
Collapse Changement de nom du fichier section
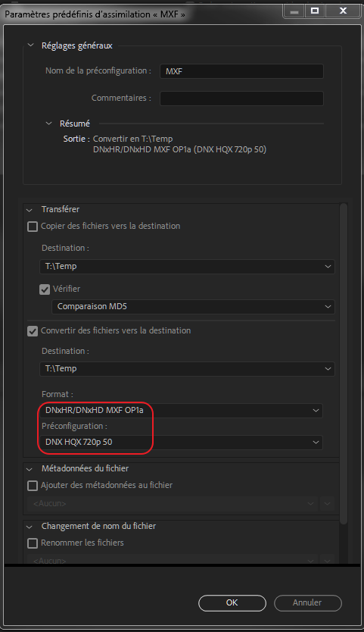point(30,527)
